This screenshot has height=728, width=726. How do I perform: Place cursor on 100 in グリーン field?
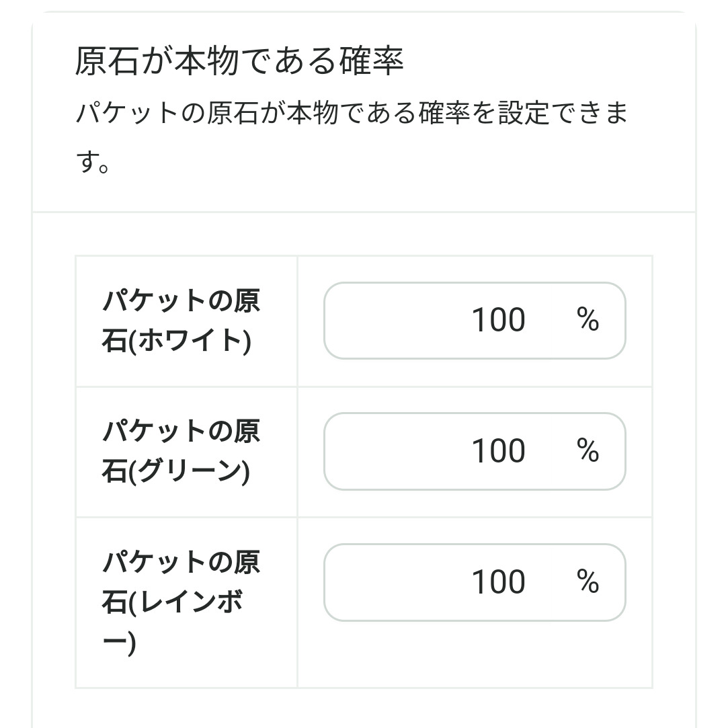coord(498,451)
